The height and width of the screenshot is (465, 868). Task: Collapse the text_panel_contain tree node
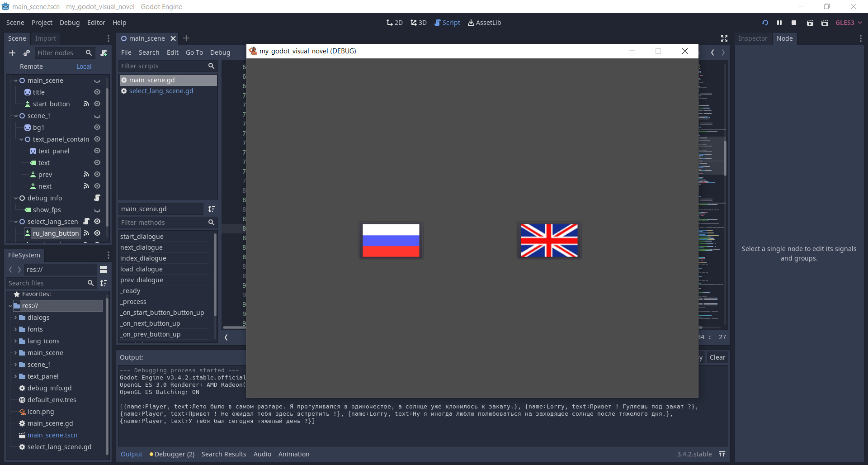21,139
